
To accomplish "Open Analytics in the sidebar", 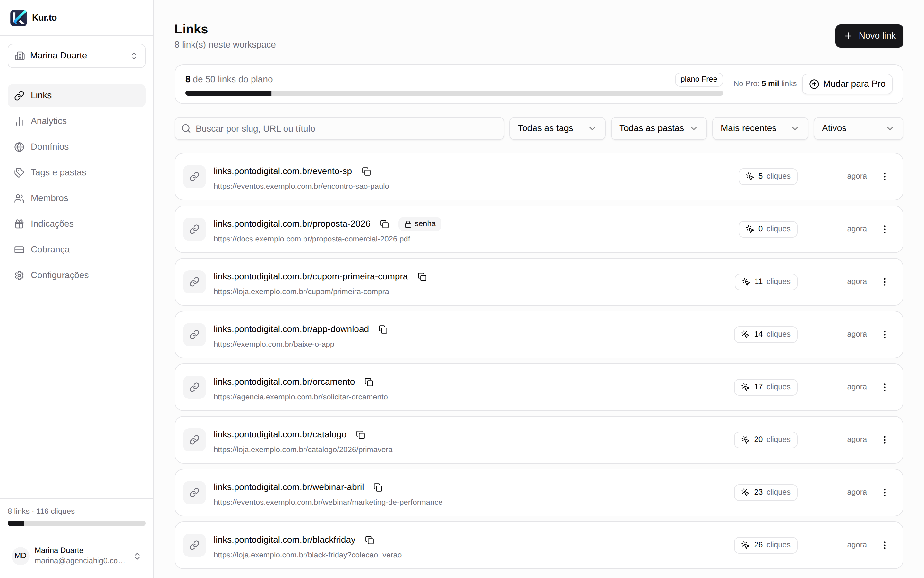I will [x=77, y=121].
